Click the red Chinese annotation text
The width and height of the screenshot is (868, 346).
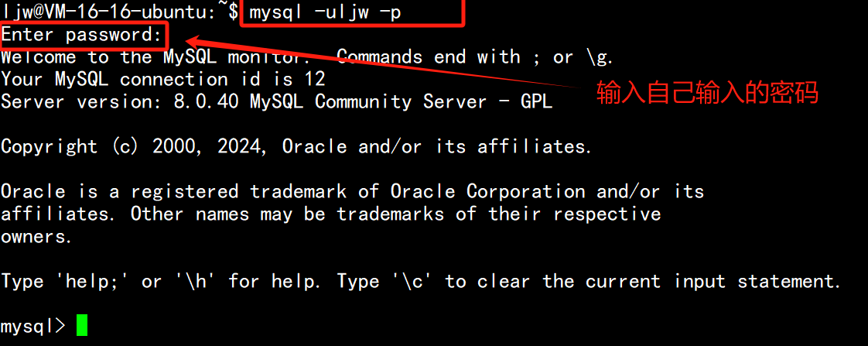(707, 92)
